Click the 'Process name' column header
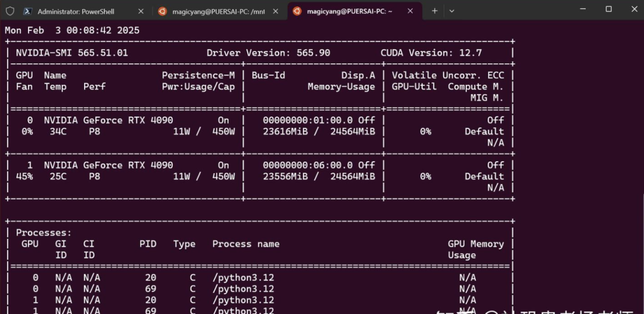The image size is (644, 314). 246,244
